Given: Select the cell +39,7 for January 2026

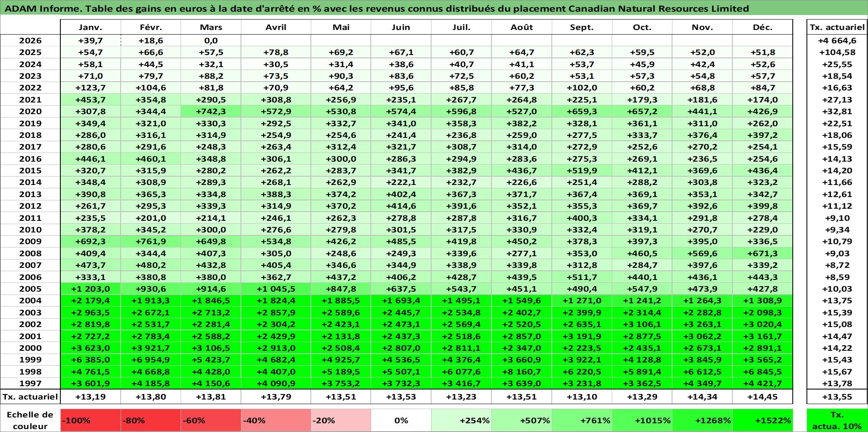Looking at the screenshot, I should pos(91,40).
